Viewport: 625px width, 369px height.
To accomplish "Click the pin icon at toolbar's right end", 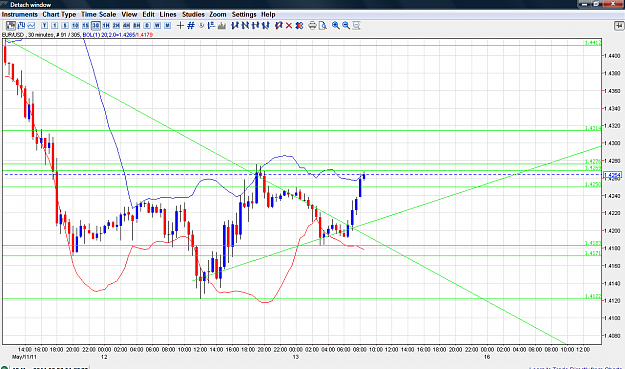I will (619, 26).
